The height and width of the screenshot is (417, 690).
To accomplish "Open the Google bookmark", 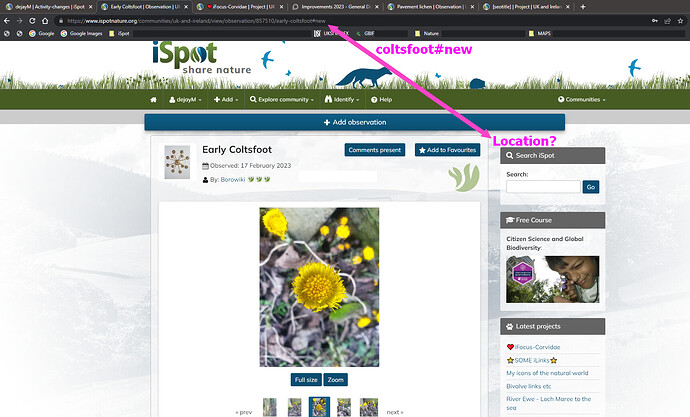I will [x=41, y=33].
